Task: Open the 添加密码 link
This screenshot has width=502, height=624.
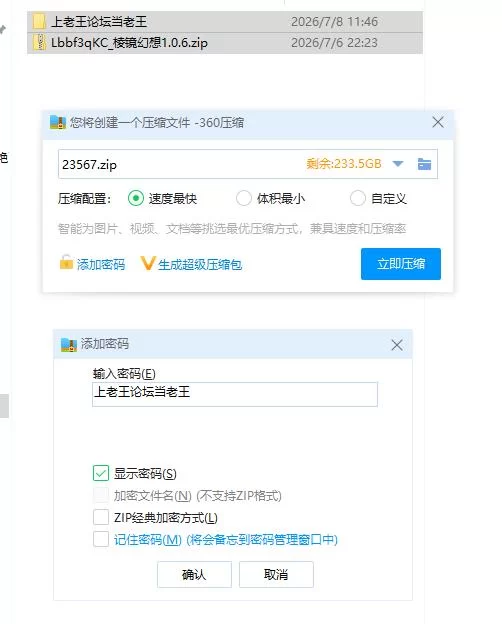Action: [x=101, y=265]
